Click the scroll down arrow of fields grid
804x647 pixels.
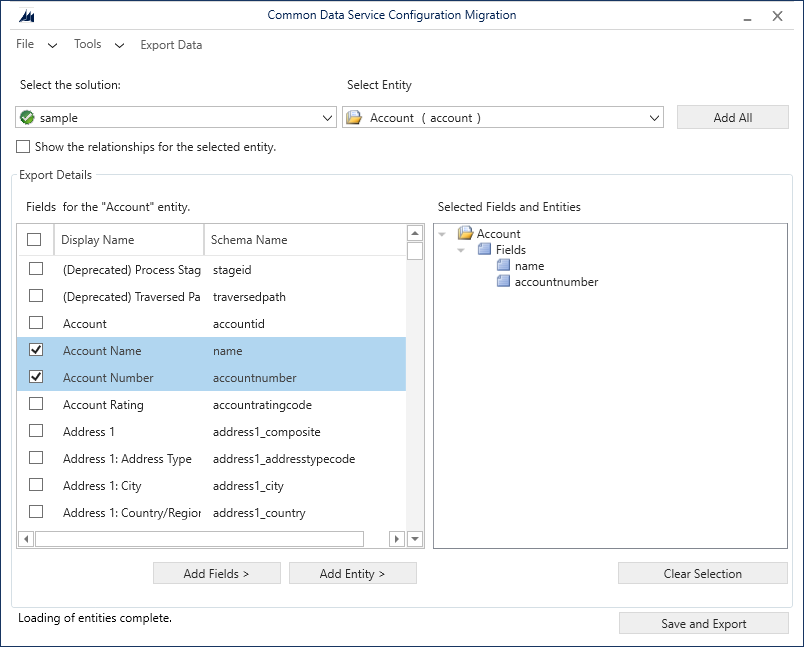415,539
